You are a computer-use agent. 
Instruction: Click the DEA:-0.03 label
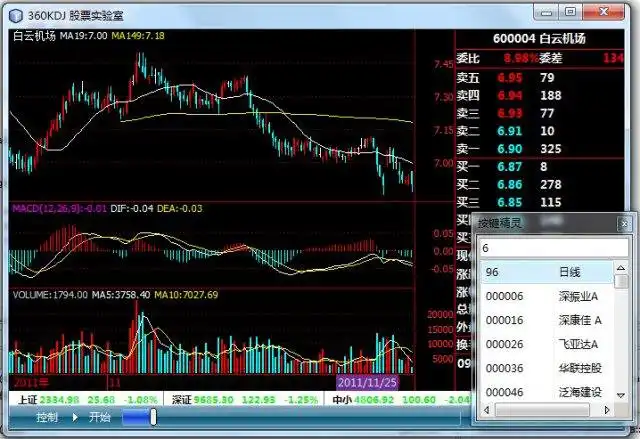pos(180,208)
